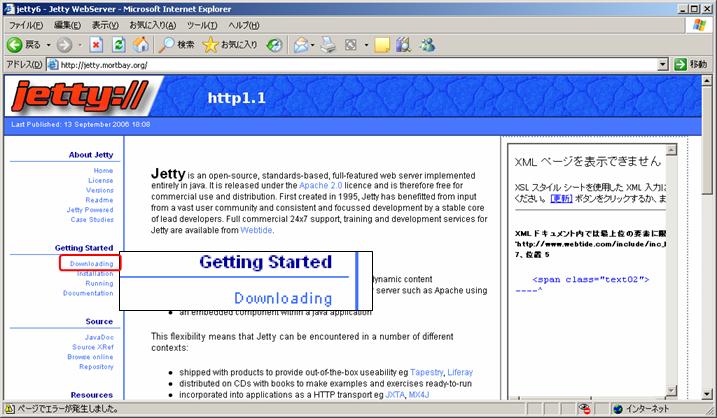717x418 pixels.
Task: Open the Repository link
Action: (x=96, y=367)
